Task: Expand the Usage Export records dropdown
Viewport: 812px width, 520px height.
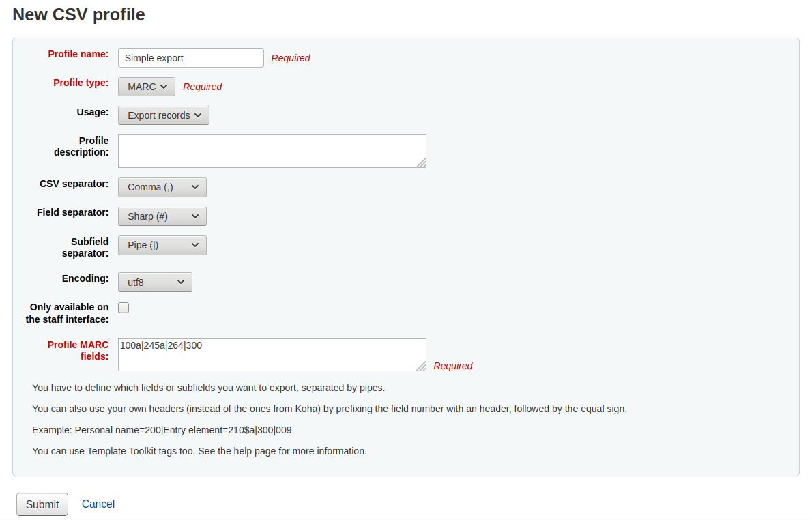Action: [x=164, y=115]
